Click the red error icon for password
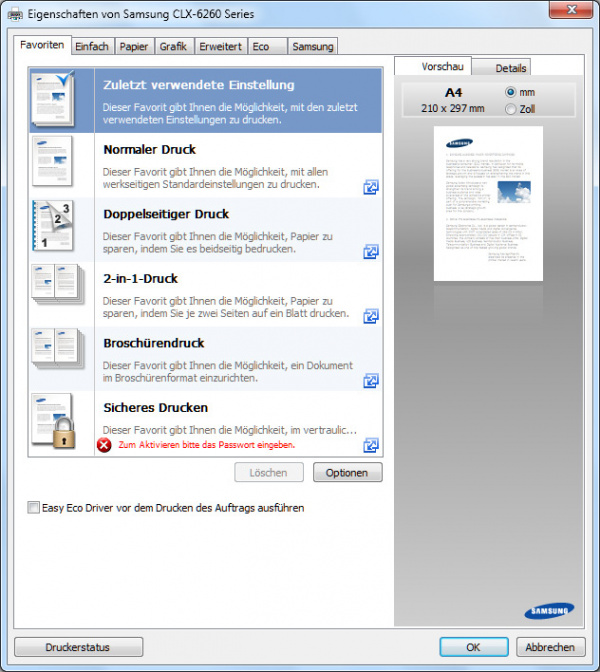Viewport: 600px width, 672px height. [104, 445]
